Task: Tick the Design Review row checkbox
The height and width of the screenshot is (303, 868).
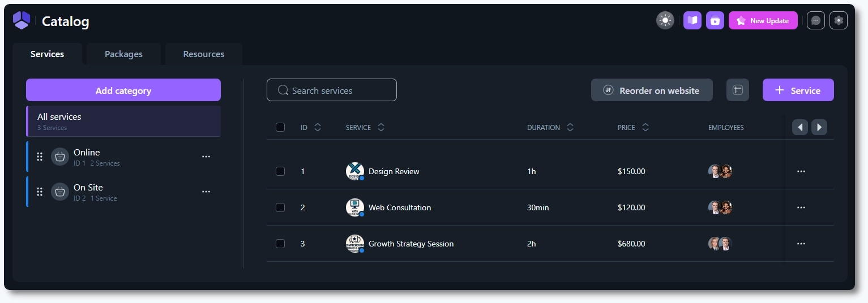Action: (x=280, y=171)
